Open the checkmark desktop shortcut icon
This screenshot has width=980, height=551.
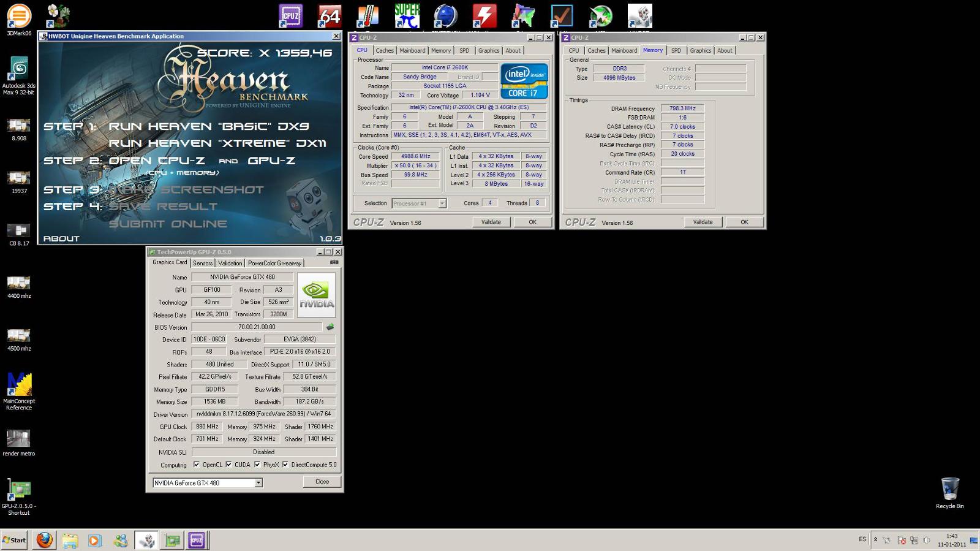pos(562,16)
